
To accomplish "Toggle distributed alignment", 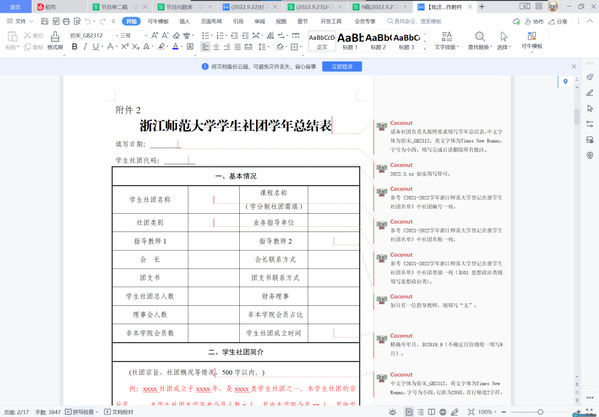I will (248, 47).
